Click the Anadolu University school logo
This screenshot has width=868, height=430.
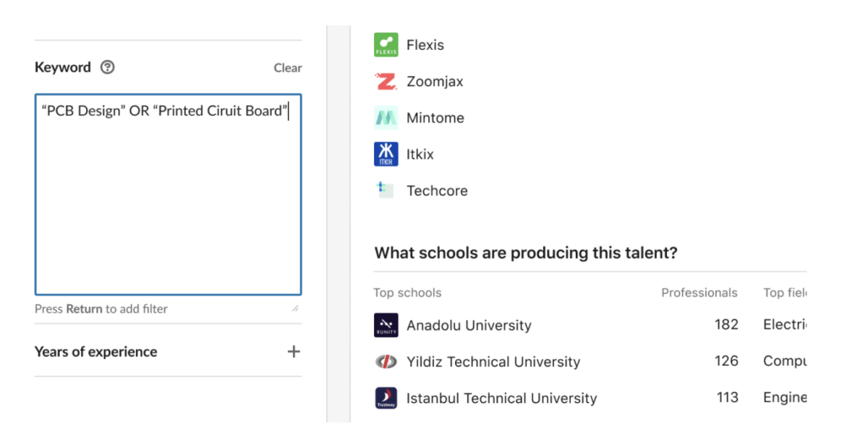(386, 324)
